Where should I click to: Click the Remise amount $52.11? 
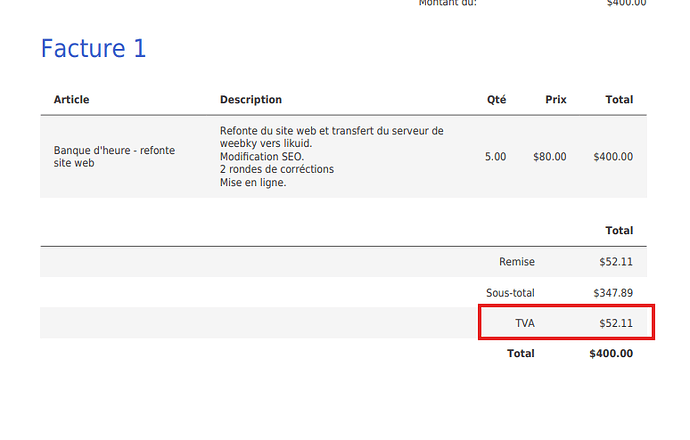616,262
